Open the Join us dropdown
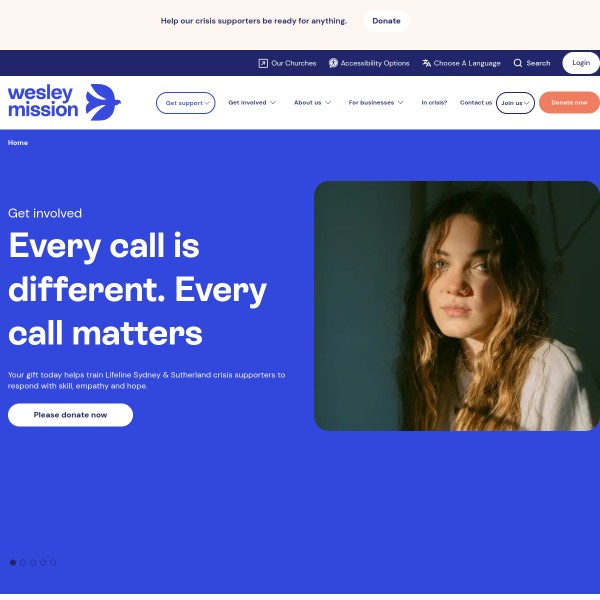The width and height of the screenshot is (600, 600). [515, 103]
